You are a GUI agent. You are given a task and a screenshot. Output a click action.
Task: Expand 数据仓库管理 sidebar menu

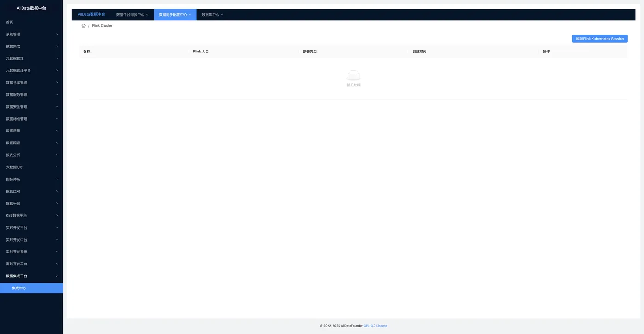[31, 82]
